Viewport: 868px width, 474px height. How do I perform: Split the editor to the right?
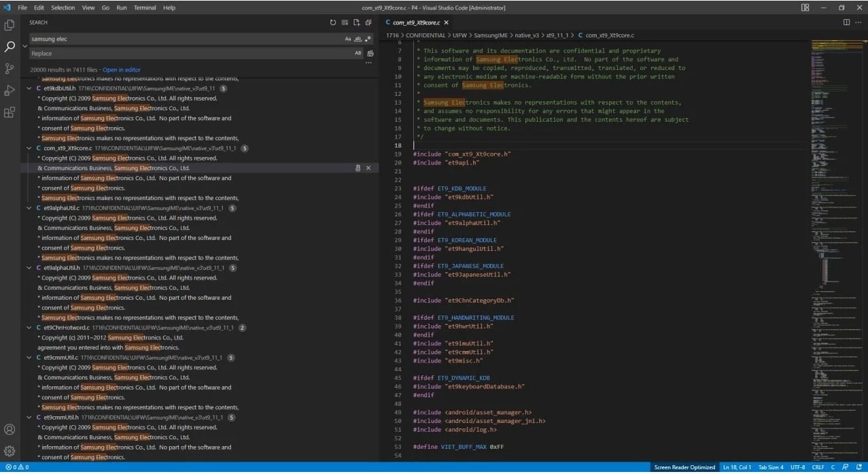(846, 22)
